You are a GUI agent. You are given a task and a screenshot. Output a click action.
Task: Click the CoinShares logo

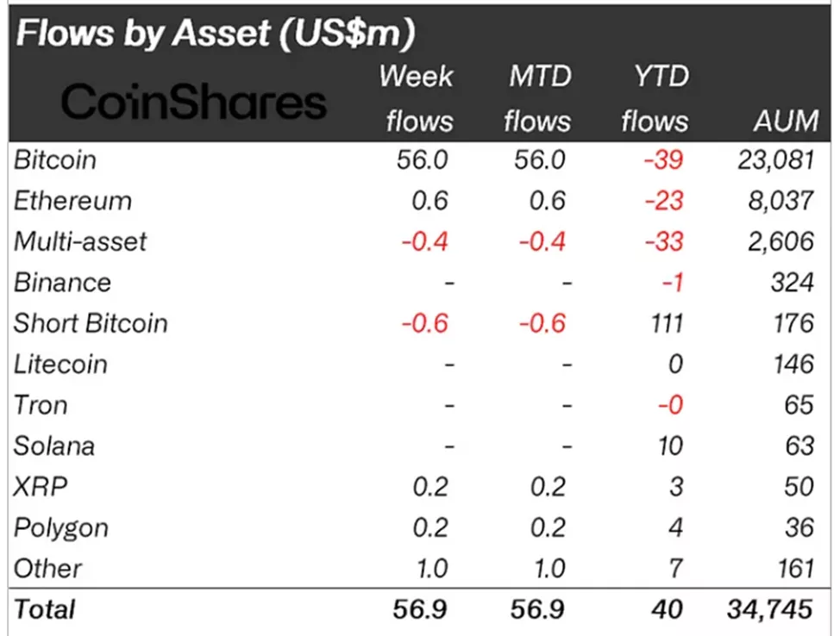[195, 102]
